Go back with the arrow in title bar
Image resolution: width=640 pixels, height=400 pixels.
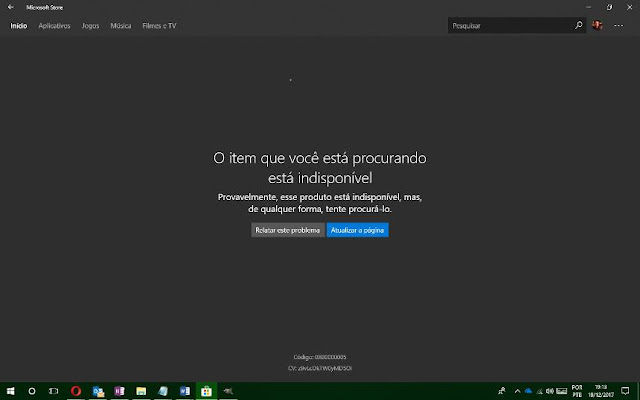tap(11, 7)
